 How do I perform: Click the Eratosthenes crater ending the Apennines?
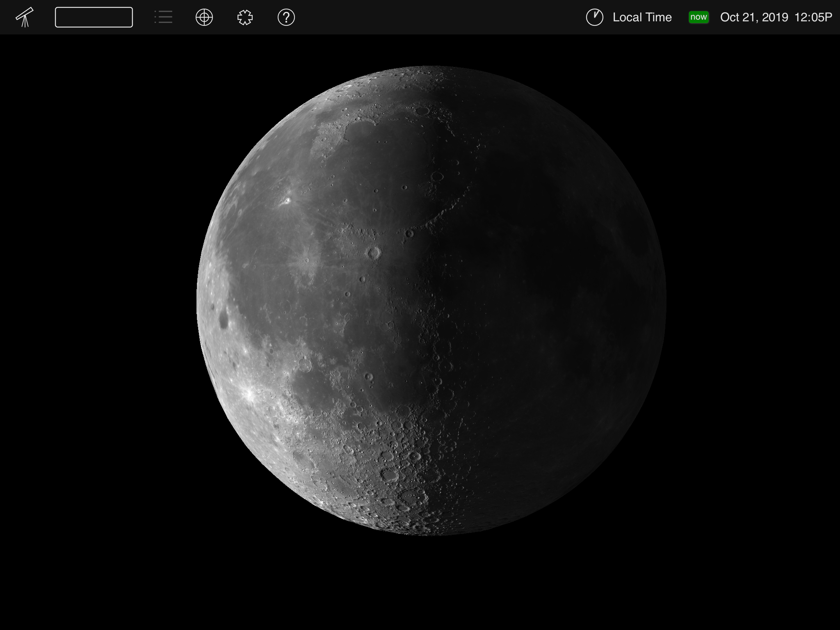[409, 233]
